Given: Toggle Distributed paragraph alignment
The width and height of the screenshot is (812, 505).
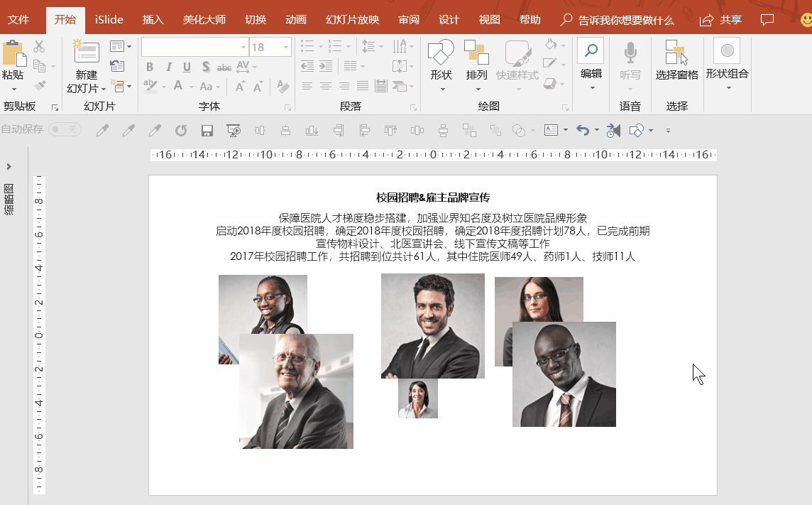Looking at the screenshot, I should point(380,86).
